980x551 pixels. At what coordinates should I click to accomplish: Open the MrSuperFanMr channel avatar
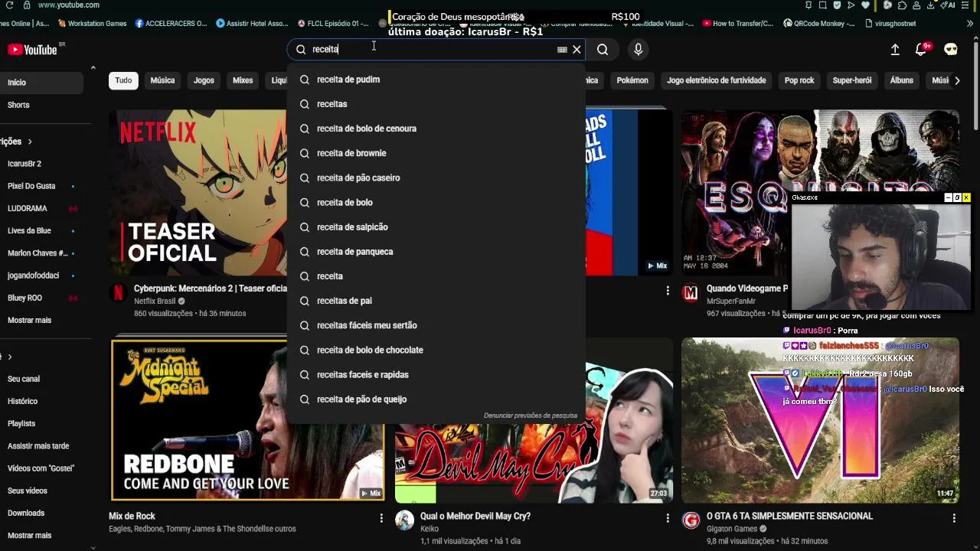pos(691,292)
